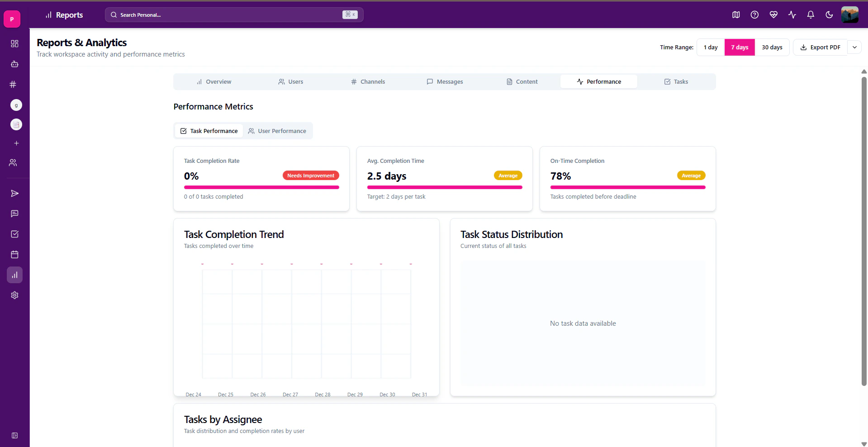Open the activity pulse icon in top bar
This screenshot has height=447, width=868.
792,15
